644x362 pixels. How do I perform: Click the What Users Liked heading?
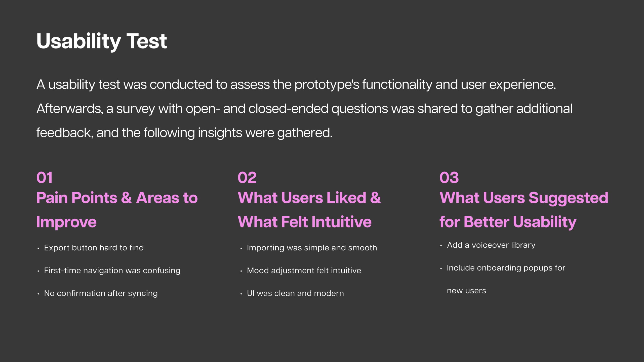coord(309,210)
